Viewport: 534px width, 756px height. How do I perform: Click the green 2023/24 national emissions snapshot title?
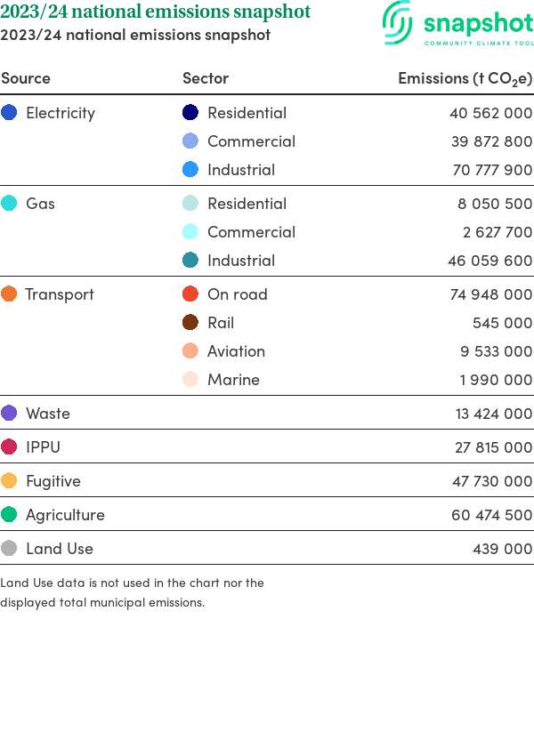[x=156, y=12]
